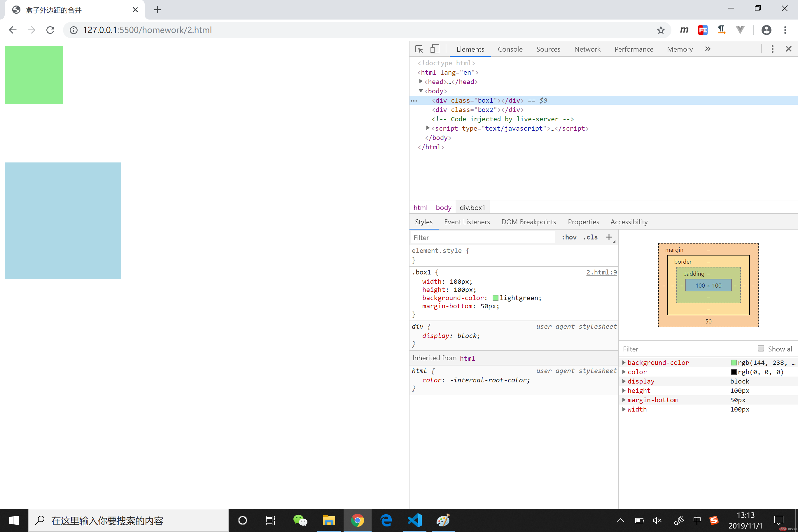The image size is (798, 532).
Task: Click the italic m extension icon
Action: point(684,30)
